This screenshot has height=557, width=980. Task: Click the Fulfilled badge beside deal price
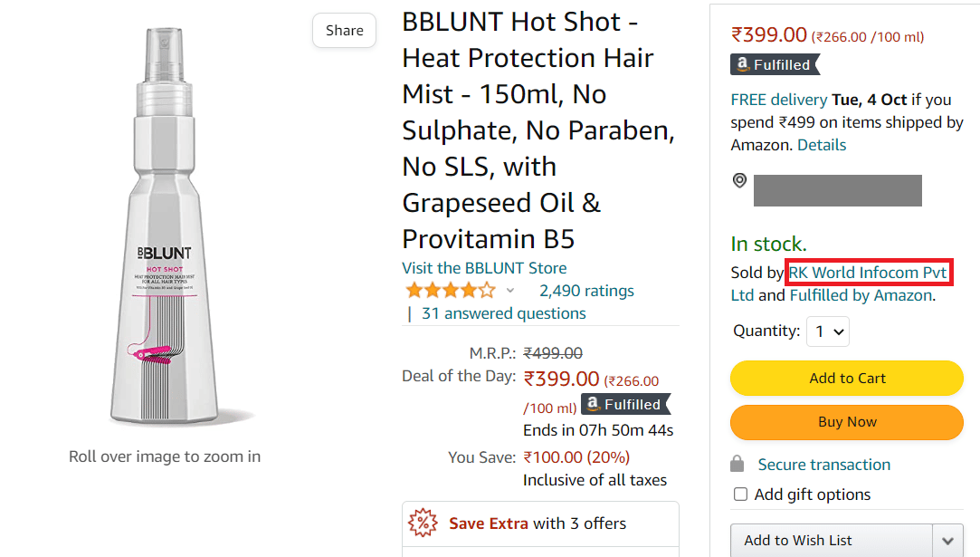point(626,404)
